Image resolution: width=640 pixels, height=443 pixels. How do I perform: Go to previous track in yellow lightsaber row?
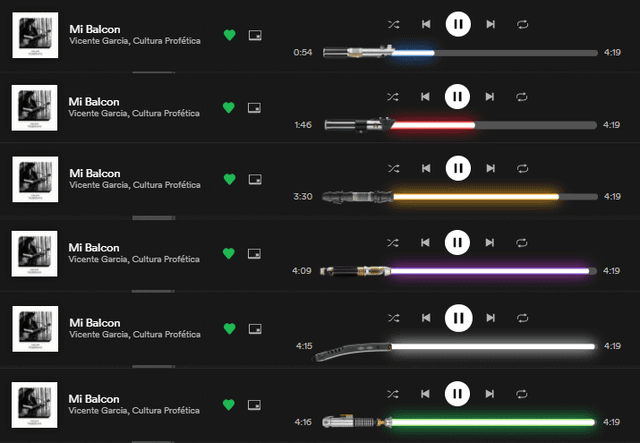coord(425,168)
